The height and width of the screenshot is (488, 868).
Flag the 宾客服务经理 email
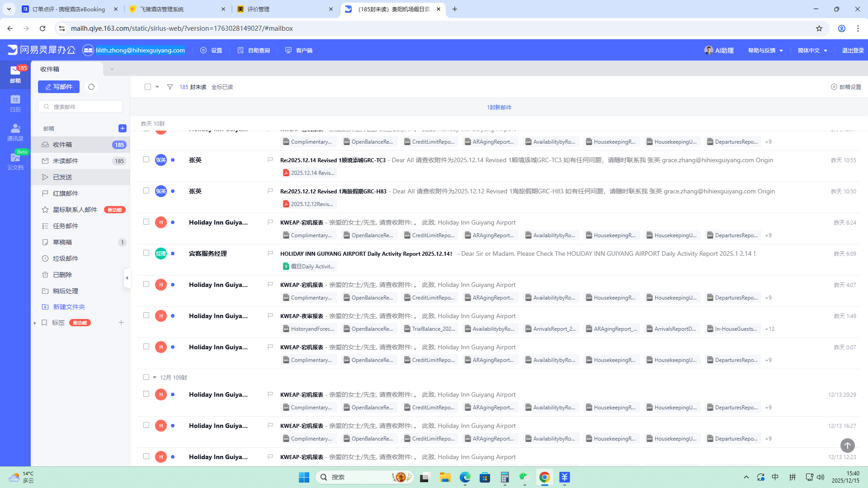[270, 253]
